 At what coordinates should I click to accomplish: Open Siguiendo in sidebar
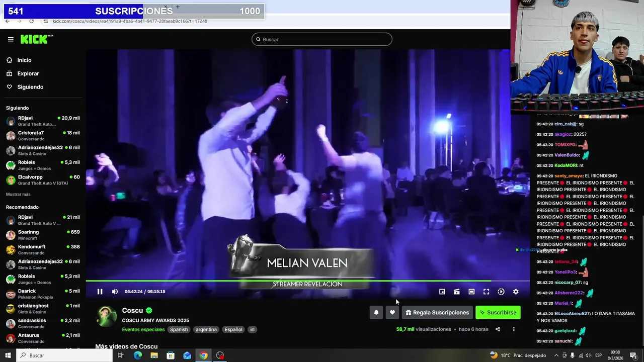pyautogui.click(x=30, y=87)
